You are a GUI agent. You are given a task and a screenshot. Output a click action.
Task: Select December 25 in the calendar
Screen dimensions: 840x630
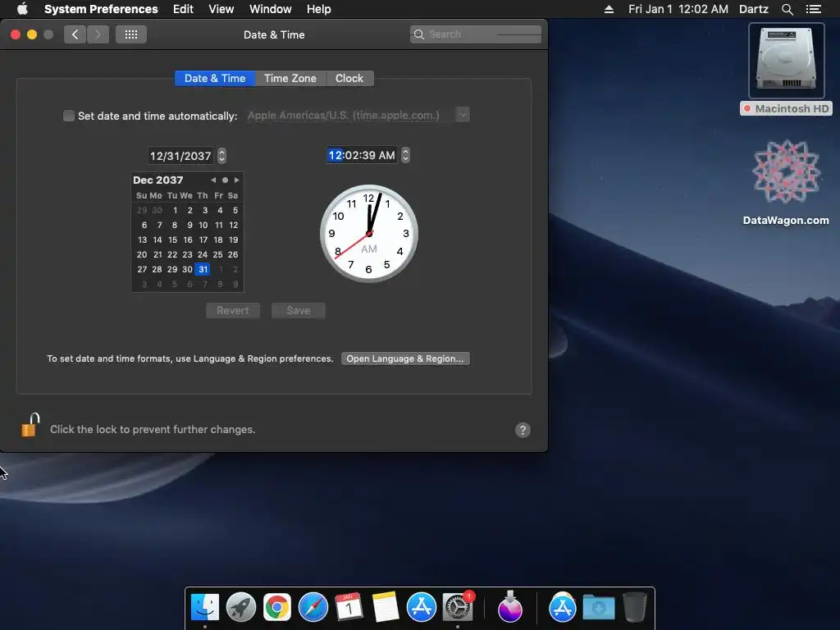217,254
